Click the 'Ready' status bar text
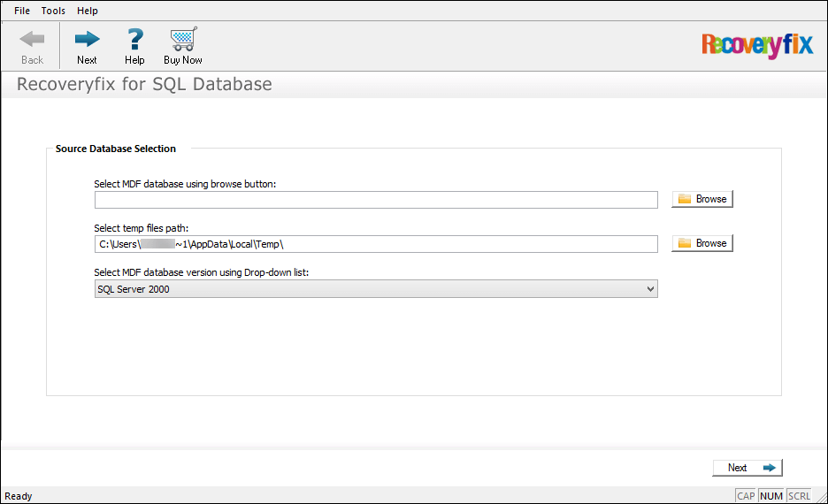This screenshot has width=828, height=504. click(19, 496)
